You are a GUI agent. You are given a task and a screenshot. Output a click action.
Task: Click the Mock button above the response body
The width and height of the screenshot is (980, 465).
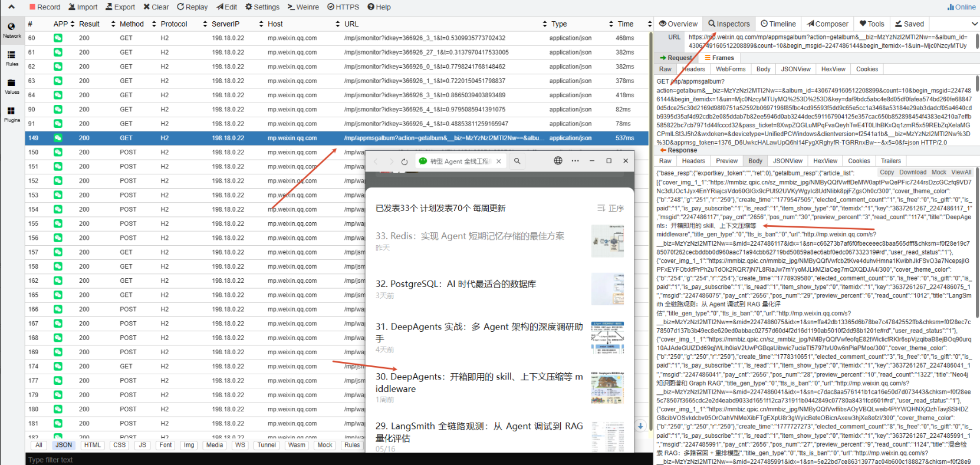tap(939, 173)
